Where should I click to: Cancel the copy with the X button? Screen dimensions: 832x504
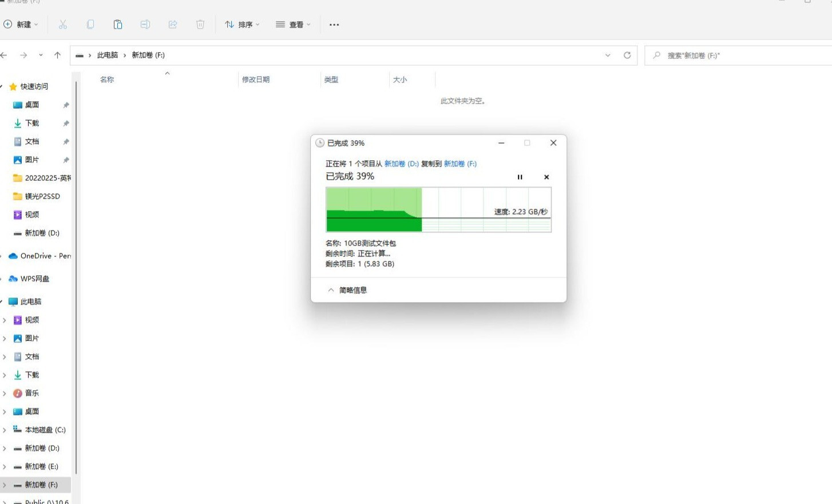(x=546, y=177)
